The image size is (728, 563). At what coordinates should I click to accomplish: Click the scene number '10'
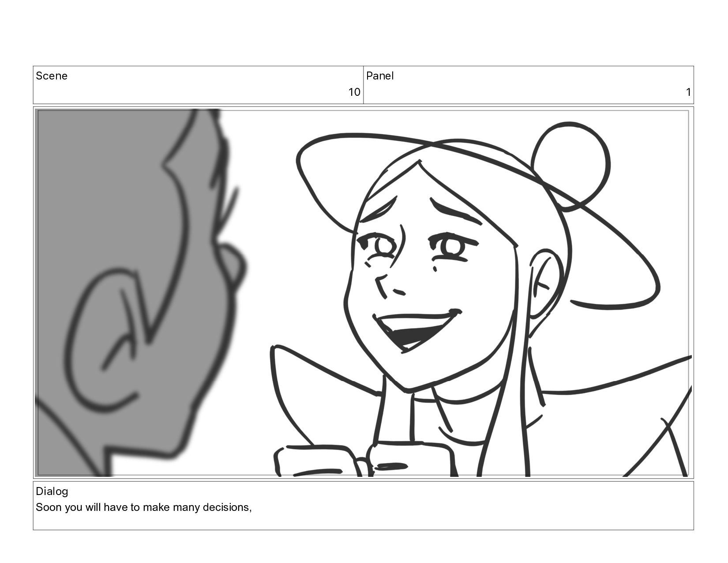(x=354, y=92)
